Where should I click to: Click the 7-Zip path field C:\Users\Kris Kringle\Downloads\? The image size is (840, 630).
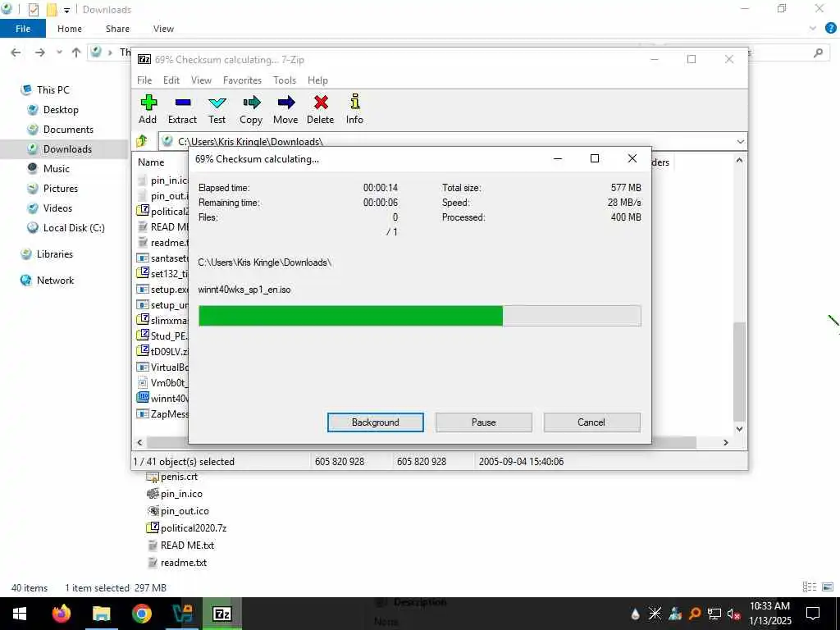point(447,141)
